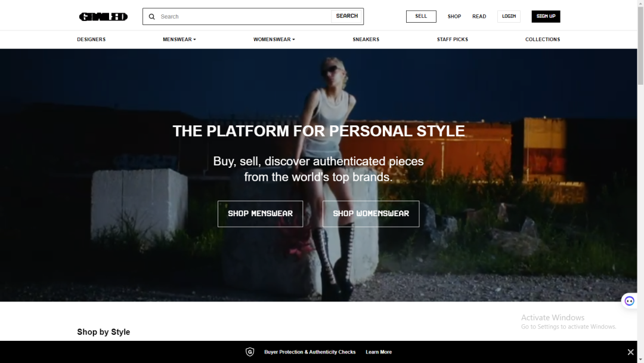Click the SIGN UP button

coord(546,17)
